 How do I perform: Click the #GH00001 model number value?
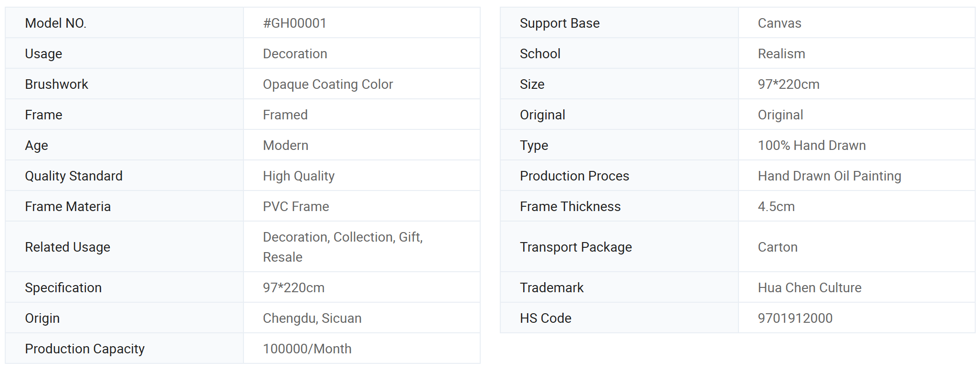(295, 23)
